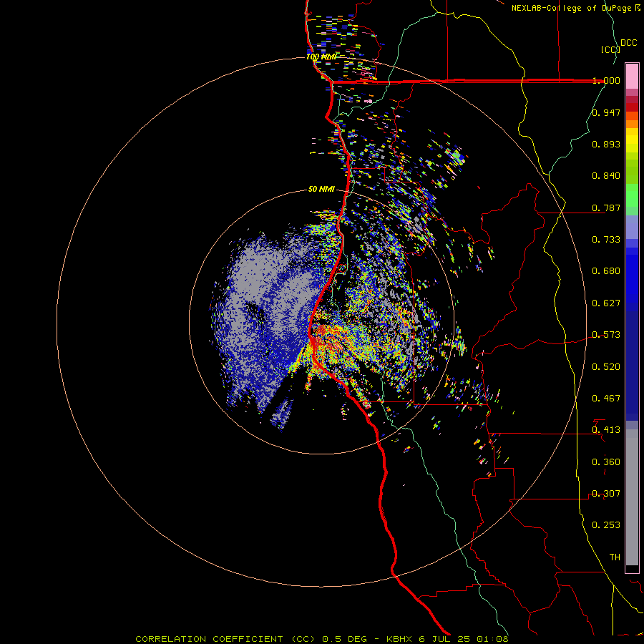This screenshot has width=644, height=644.
Task: Click the 0.787 scale label
Action: (606, 208)
